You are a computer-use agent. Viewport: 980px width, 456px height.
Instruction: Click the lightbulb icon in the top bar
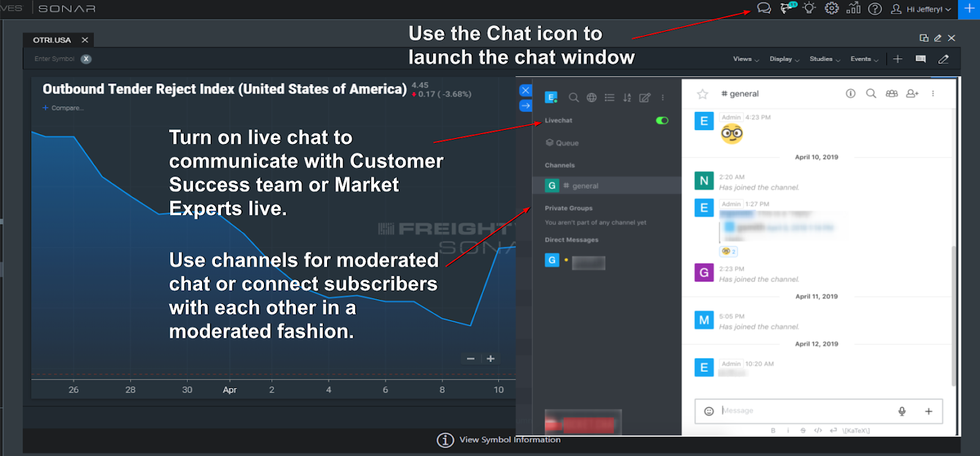tap(809, 8)
